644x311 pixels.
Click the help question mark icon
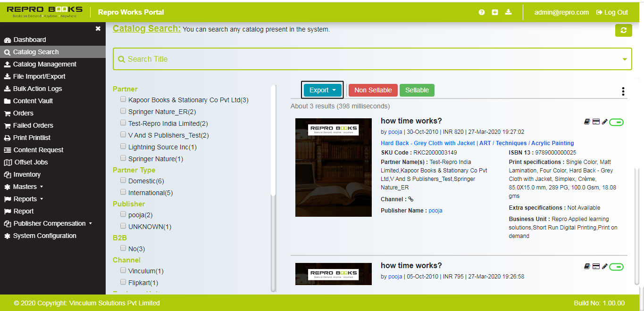tap(481, 12)
